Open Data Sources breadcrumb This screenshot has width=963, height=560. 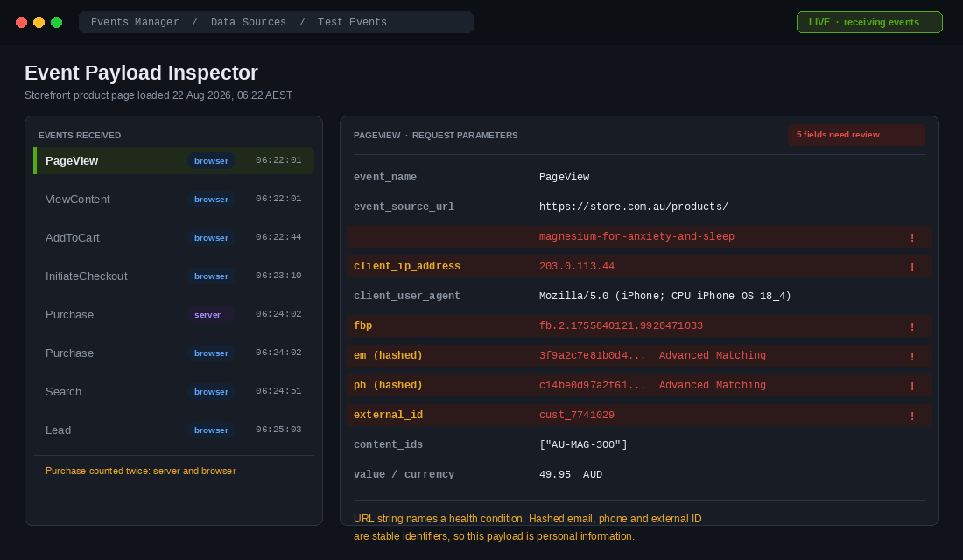click(x=248, y=22)
